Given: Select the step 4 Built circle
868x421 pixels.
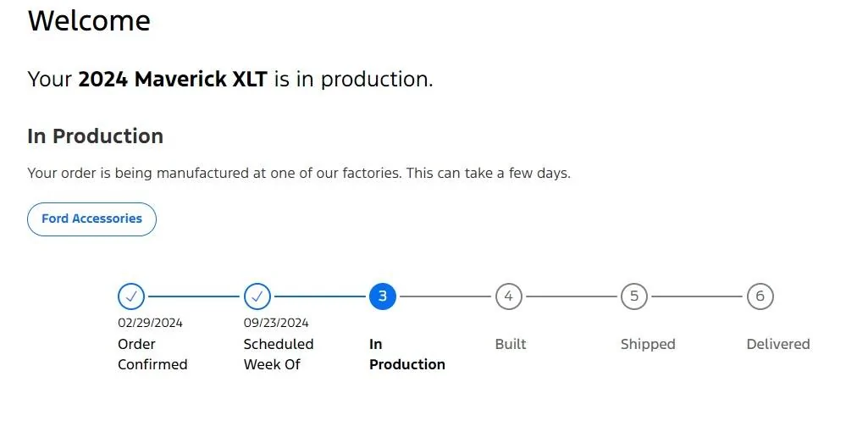Looking at the screenshot, I should (x=508, y=296).
